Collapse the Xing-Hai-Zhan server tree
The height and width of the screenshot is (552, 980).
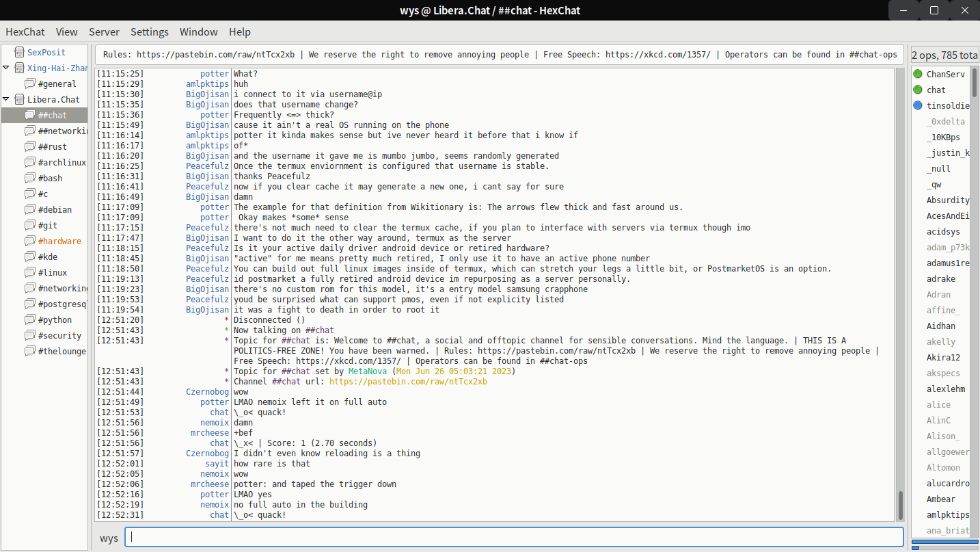click(6, 68)
